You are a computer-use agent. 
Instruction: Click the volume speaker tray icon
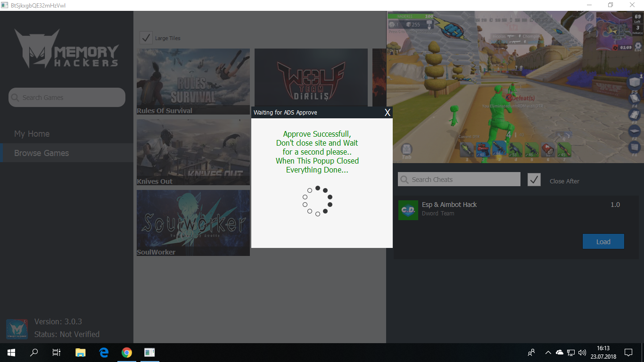click(x=582, y=352)
